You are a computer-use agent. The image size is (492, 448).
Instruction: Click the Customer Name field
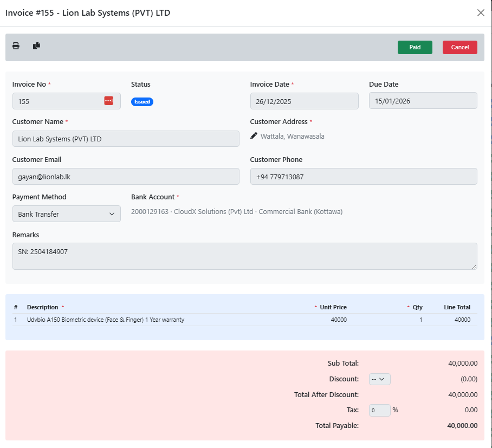[126, 139]
